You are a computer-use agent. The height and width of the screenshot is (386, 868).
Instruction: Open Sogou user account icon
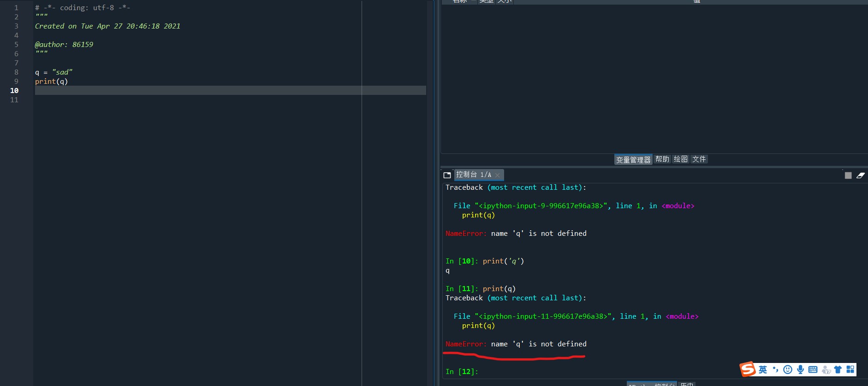tap(826, 369)
